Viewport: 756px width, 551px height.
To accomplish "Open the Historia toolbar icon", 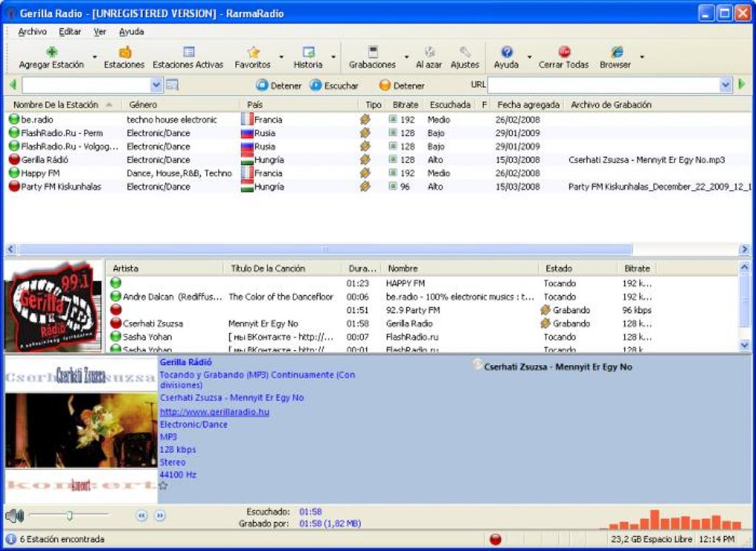I will coord(308,53).
